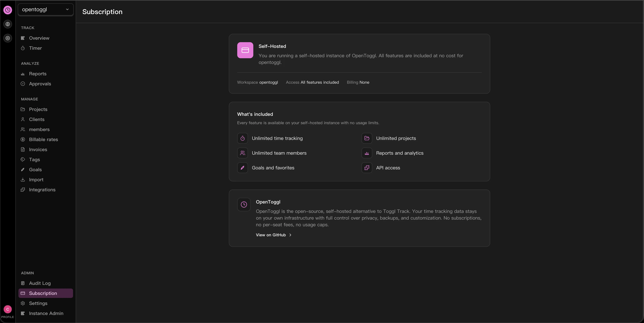Expand the View on GitHub chevron
644x323 pixels.
[x=290, y=235]
